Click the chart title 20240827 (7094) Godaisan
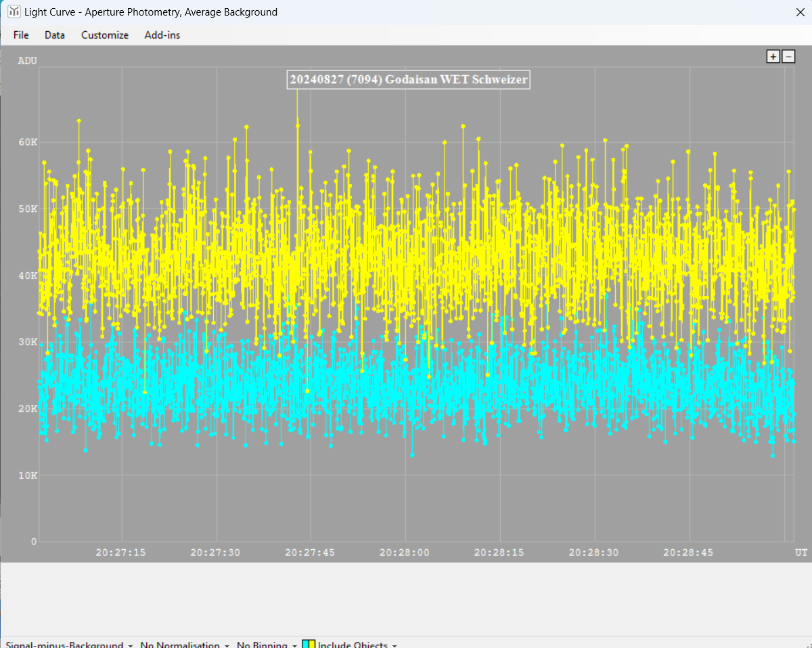 (408, 79)
